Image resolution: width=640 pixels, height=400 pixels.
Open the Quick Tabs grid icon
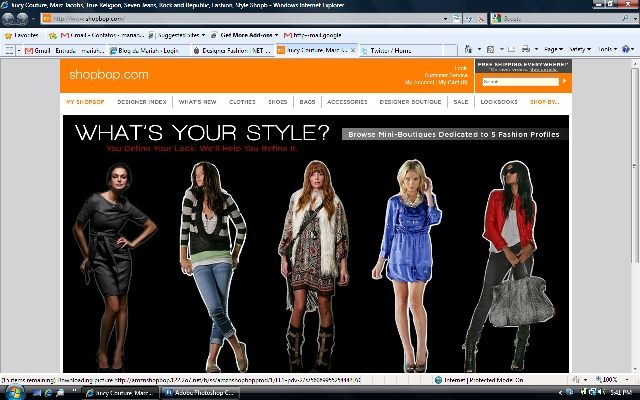point(9,50)
